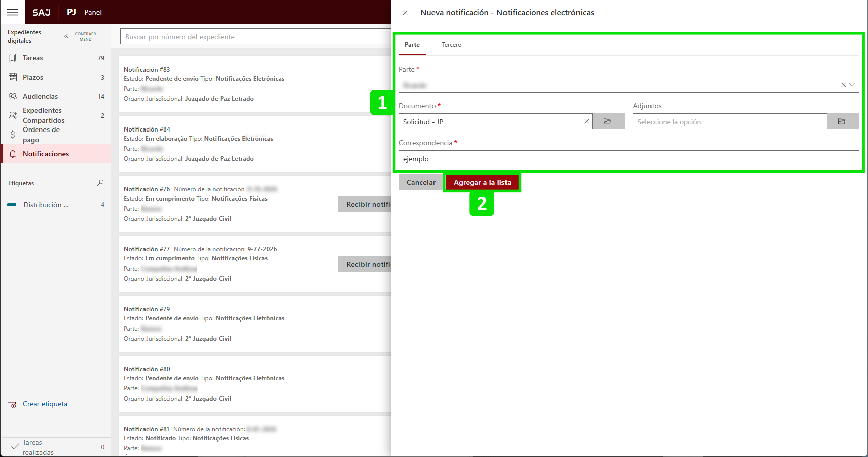Close the Nueva notificación panel

405,13
